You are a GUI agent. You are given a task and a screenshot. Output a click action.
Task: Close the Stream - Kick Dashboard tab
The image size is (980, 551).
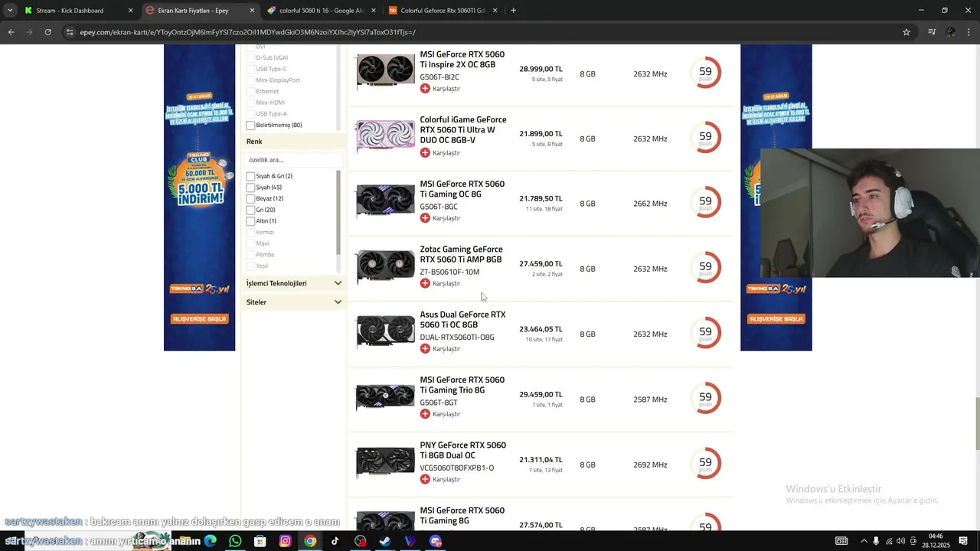click(130, 11)
